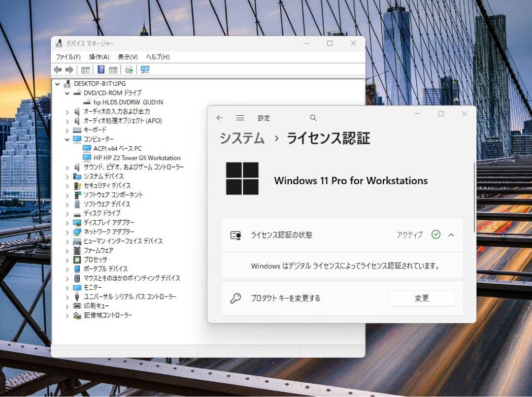
Task: Click the certificate icon beside ライセンス認証の状態
Action: 236,235
